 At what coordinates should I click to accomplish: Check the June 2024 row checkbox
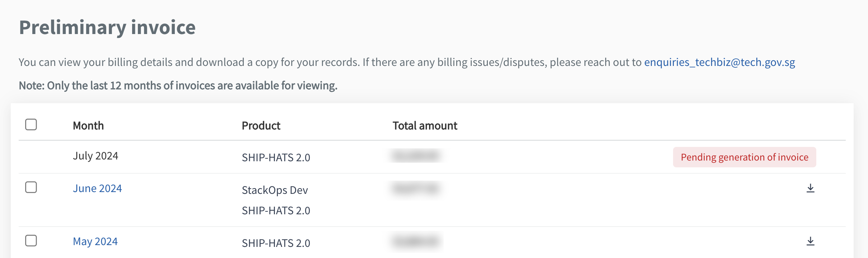point(32,187)
